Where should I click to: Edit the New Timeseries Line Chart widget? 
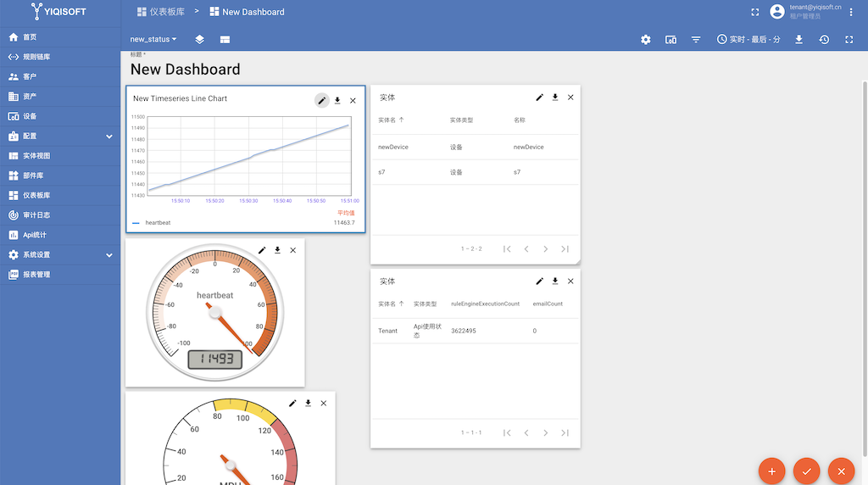pos(322,100)
